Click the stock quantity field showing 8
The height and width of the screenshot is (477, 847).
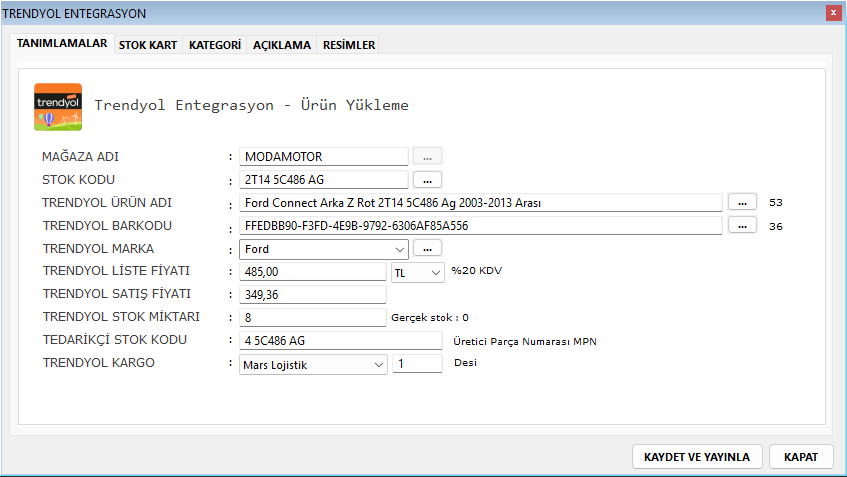tap(313, 318)
